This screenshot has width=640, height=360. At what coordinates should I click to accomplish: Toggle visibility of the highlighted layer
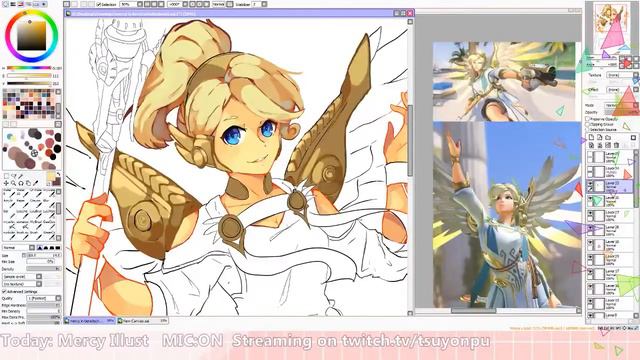[590, 183]
